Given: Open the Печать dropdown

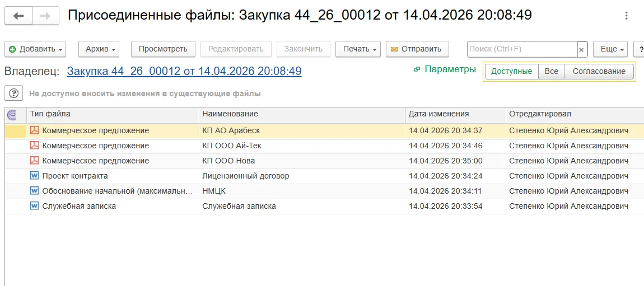Looking at the screenshot, I should (x=358, y=49).
